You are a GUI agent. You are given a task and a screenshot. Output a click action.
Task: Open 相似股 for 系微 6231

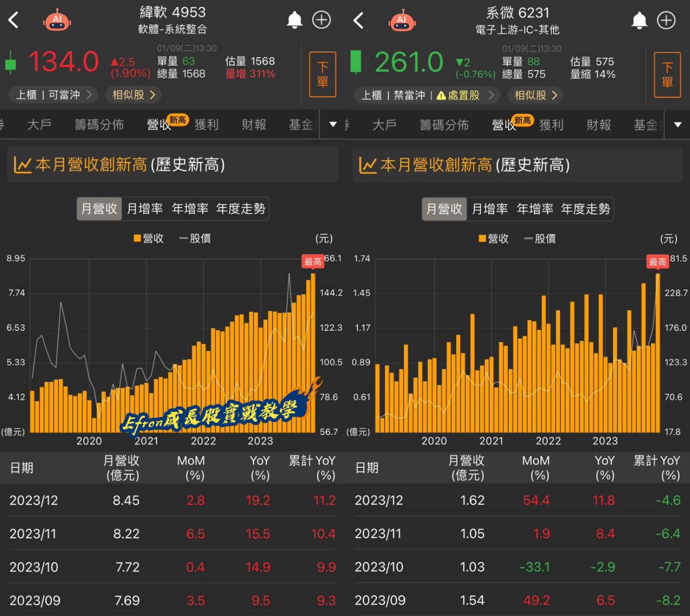(x=535, y=95)
